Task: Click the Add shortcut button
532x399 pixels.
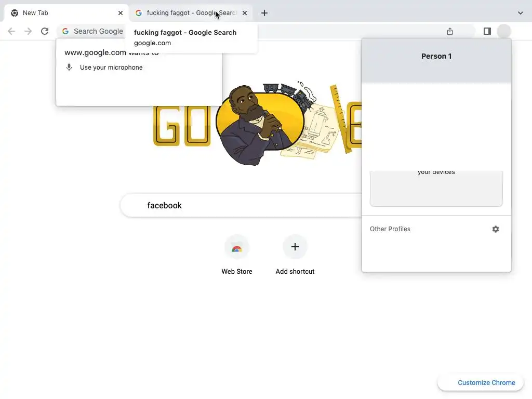Action: point(295,255)
